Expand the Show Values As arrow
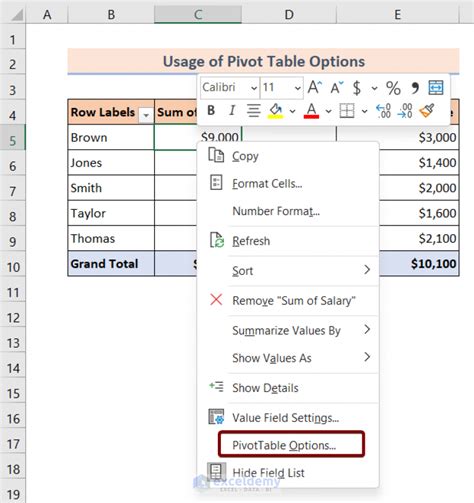Image resolution: width=474 pixels, height=503 pixels. pos(367,357)
